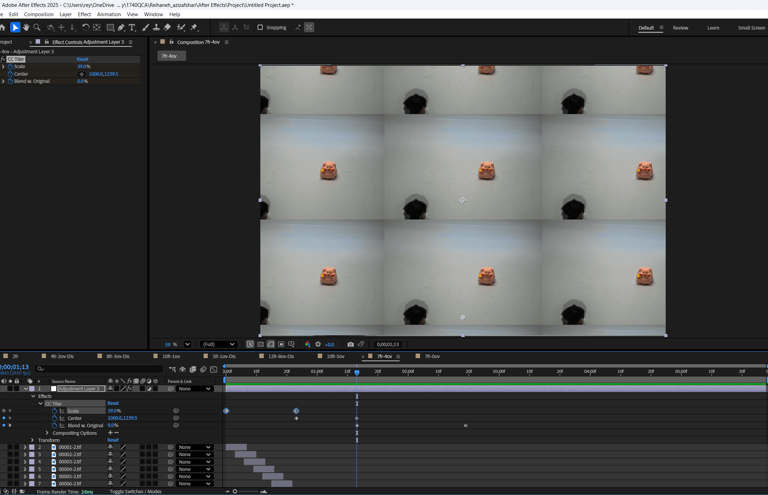
Task: Open the Parent & Link dropdown for 00001-2.tif
Action: tap(194, 447)
